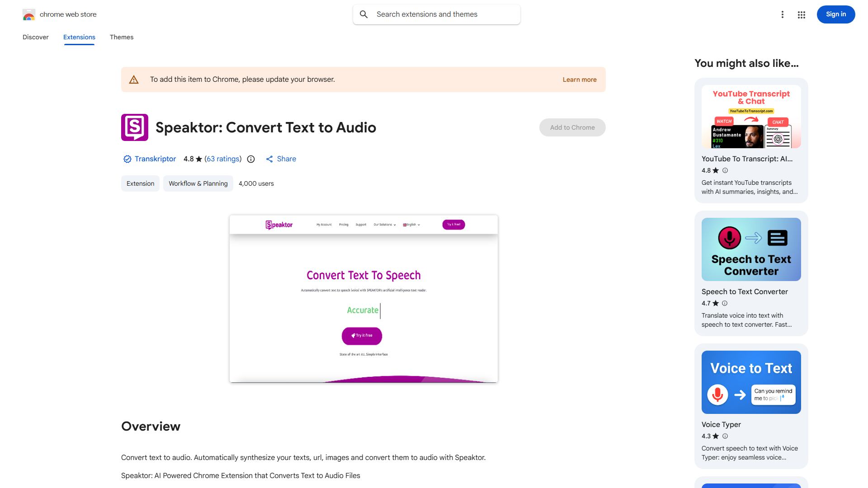This screenshot has height=488, width=868.
Task: Click the search magnifier icon
Action: pos(364,14)
